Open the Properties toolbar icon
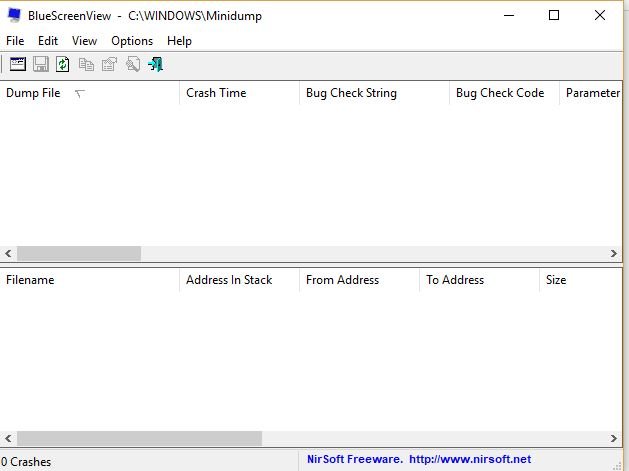 coord(109,64)
